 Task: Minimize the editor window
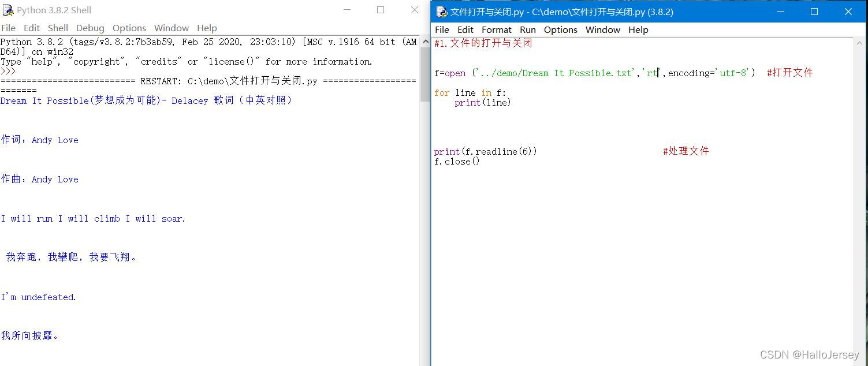(781, 12)
